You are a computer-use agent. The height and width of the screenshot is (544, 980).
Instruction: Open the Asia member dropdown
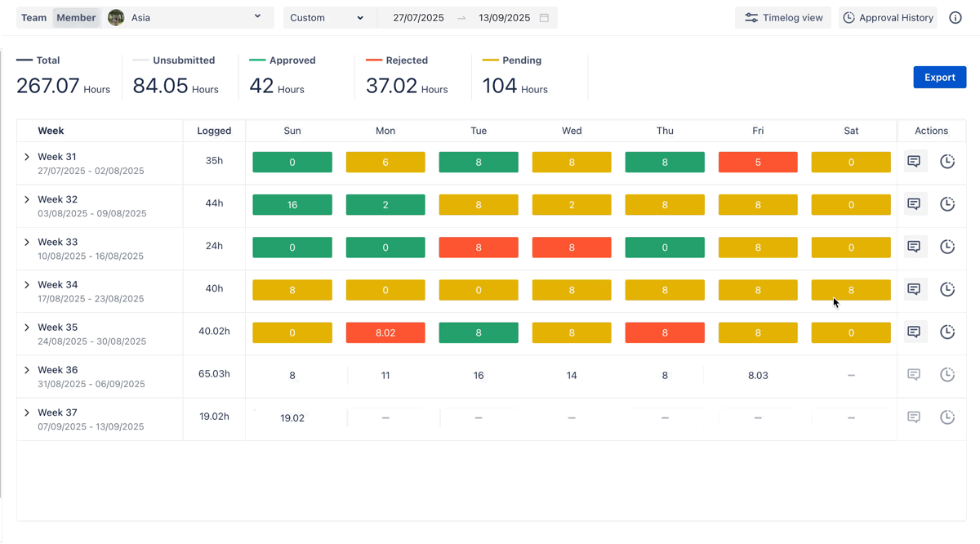[188, 18]
